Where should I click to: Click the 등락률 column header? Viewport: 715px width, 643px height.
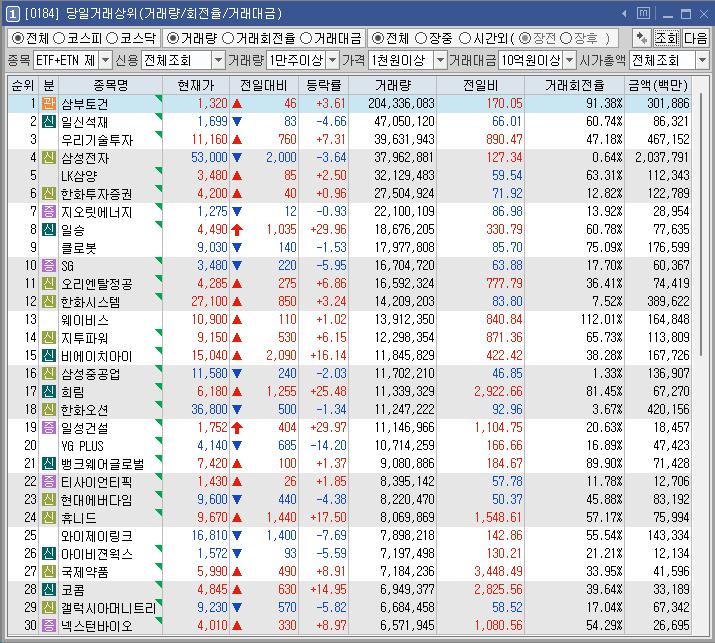tap(323, 85)
